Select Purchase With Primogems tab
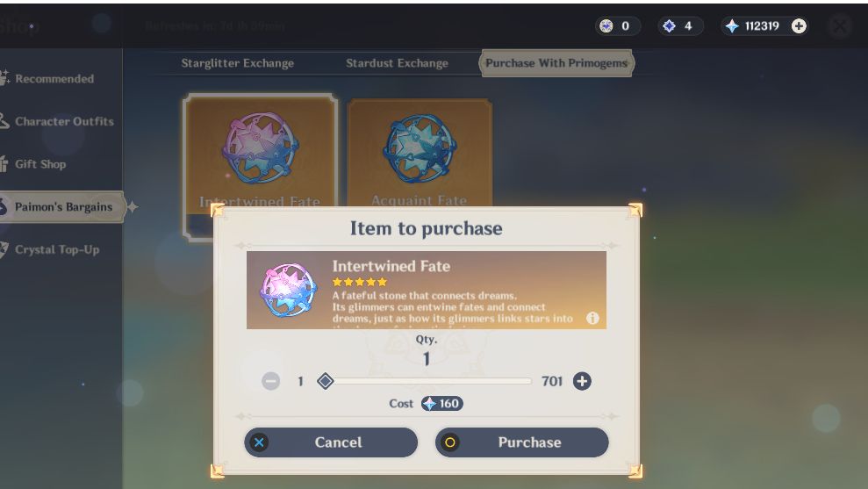The image size is (868, 489). [x=556, y=63]
